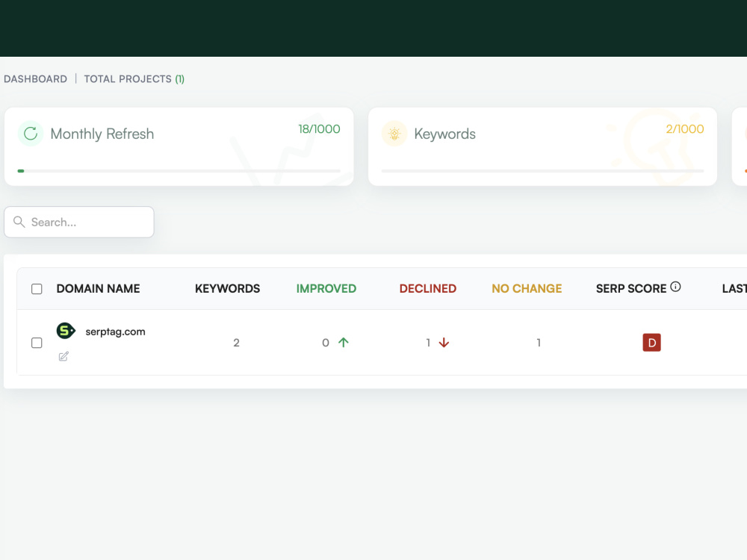Sort by the KEYWORDS column header

coord(227,288)
